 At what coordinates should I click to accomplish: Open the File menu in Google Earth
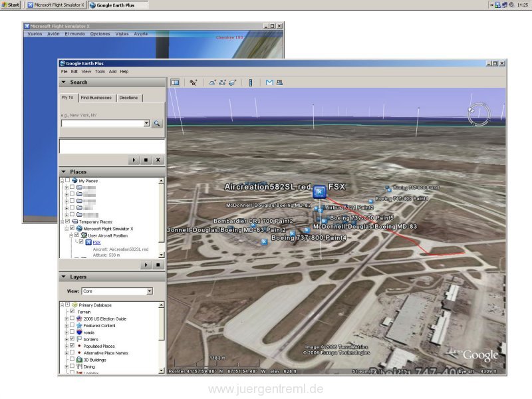click(x=64, y=72)
